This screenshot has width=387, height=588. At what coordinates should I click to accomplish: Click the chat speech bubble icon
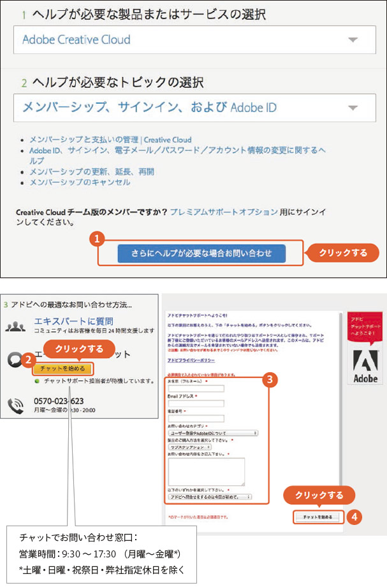tap(15, 360)
